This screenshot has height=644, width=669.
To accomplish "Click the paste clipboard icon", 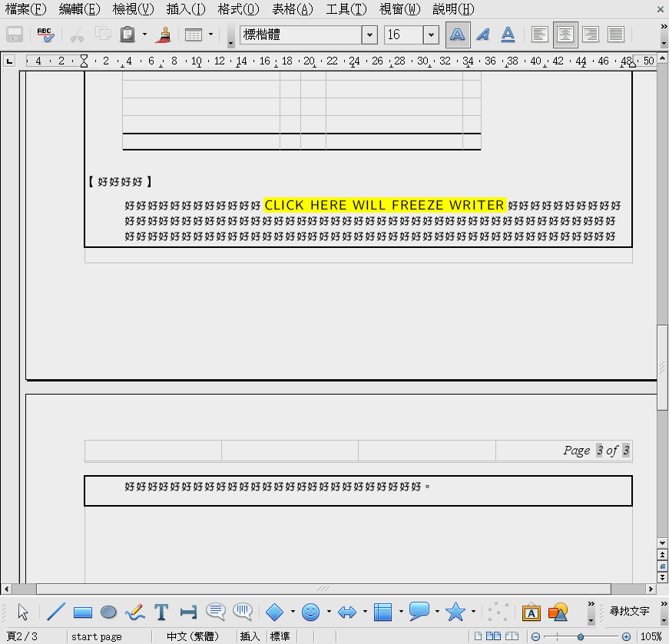I will coord(128,35).
